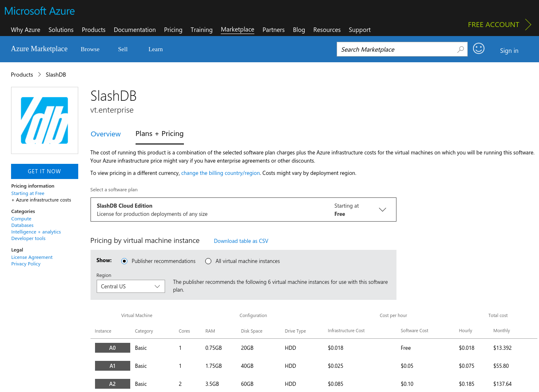
Task: Open the Central US region dropdown
Action: pos(130,286)
